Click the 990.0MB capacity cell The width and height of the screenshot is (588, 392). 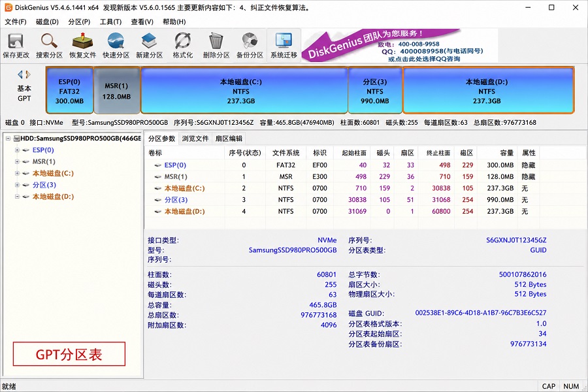tap(500, 200)
